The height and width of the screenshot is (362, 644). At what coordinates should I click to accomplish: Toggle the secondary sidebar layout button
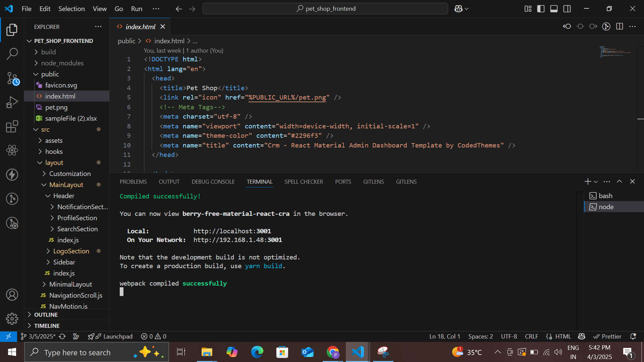[567, 9]
